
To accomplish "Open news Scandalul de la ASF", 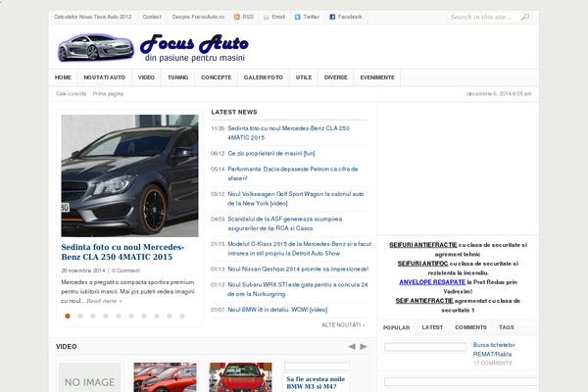I will (285, 223).
